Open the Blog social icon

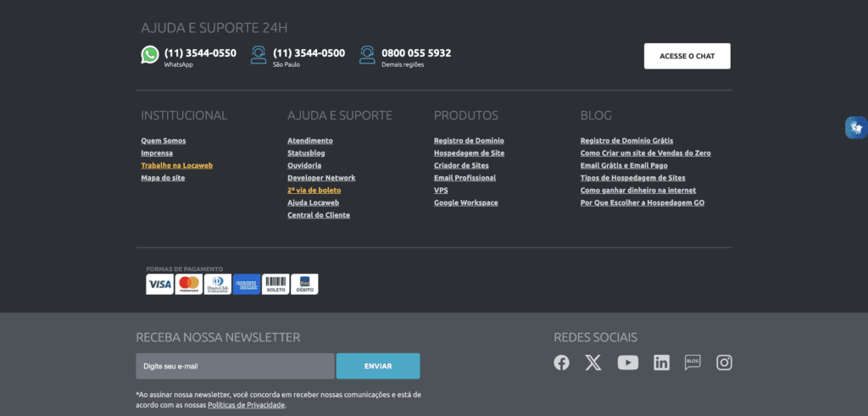(x=693, y=363)
